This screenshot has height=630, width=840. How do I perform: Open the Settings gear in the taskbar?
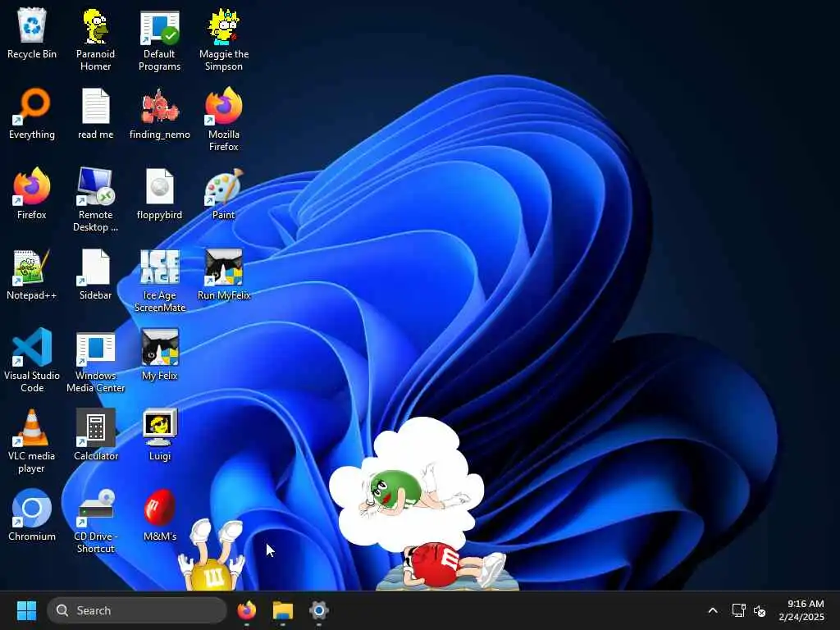click(319, 610)
